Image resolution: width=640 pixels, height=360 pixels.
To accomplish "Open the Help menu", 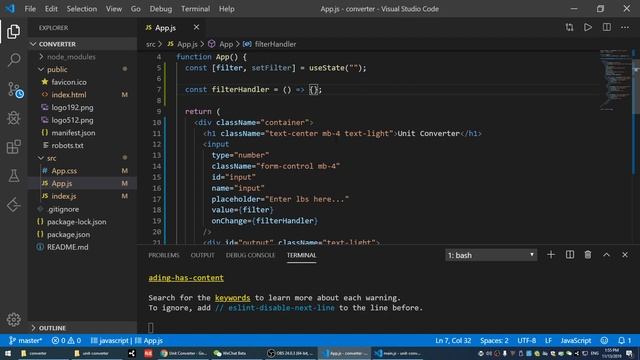I will [227, 9].
